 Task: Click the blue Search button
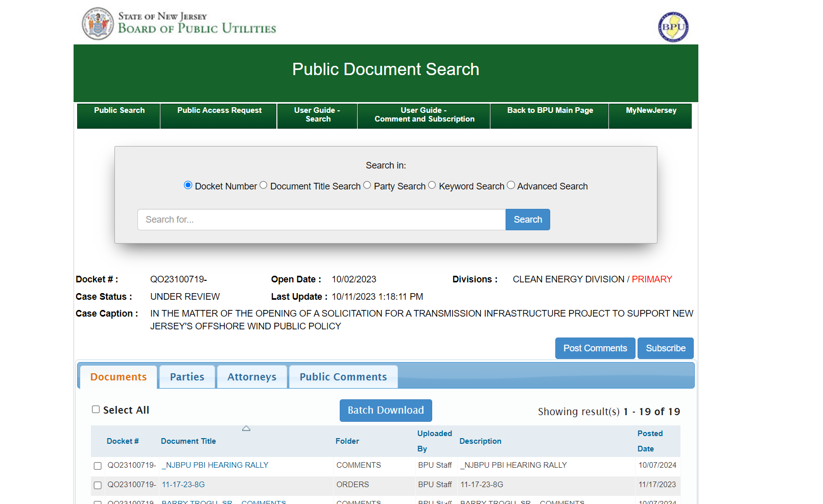(528, 220)
